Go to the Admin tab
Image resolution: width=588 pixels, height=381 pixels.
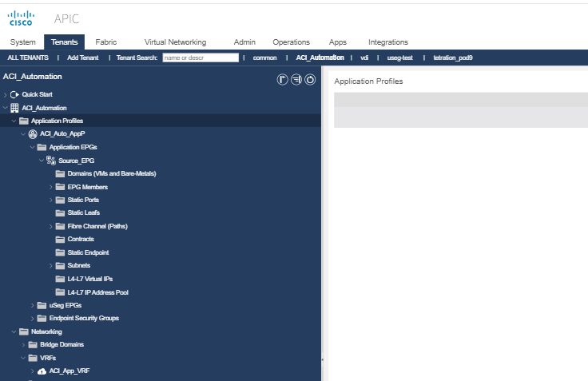pos(244,42)
